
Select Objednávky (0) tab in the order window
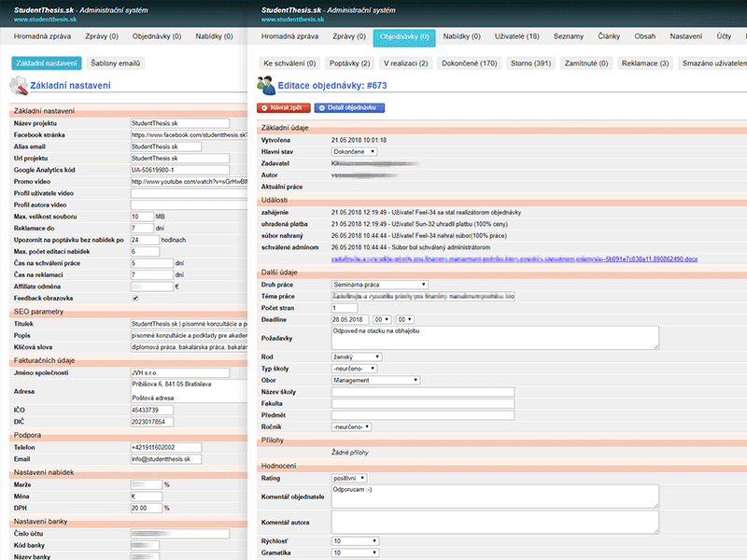click(x=404, y=36)
